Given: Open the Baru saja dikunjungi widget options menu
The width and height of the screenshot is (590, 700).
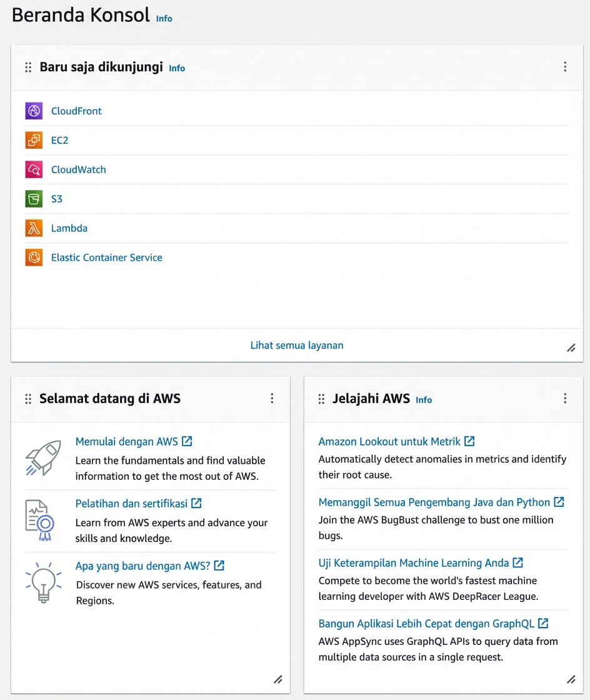Looking at the screenshot, I should (565, 67).
